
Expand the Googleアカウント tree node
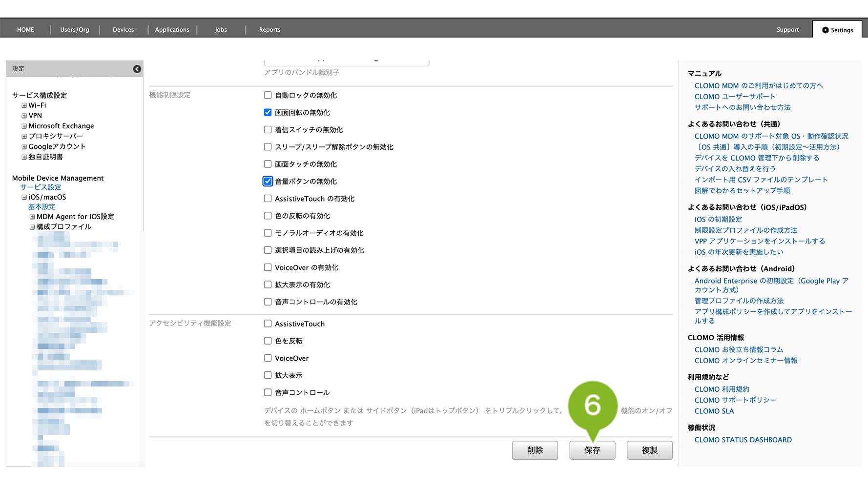pyautogui.click(x=24, y=146)
